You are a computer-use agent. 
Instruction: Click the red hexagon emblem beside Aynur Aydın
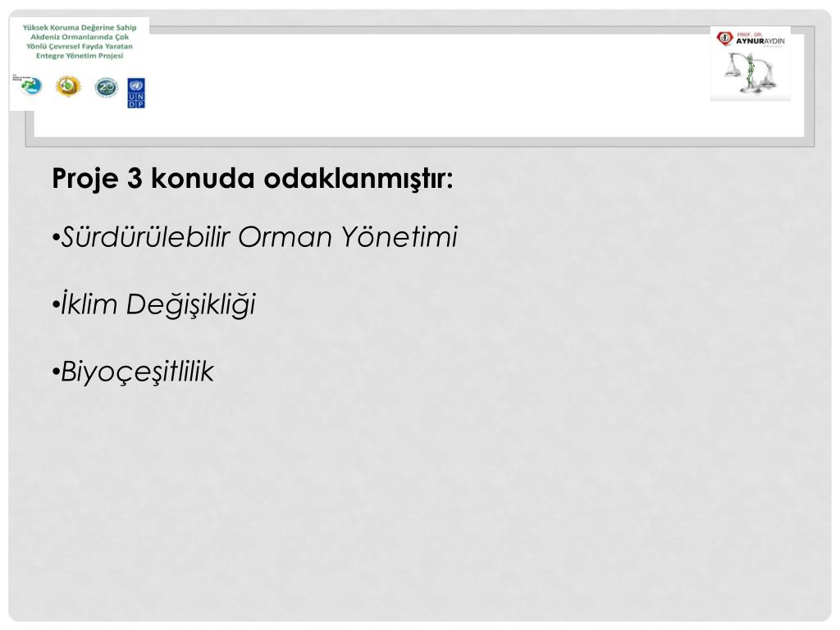coord(724,38)
